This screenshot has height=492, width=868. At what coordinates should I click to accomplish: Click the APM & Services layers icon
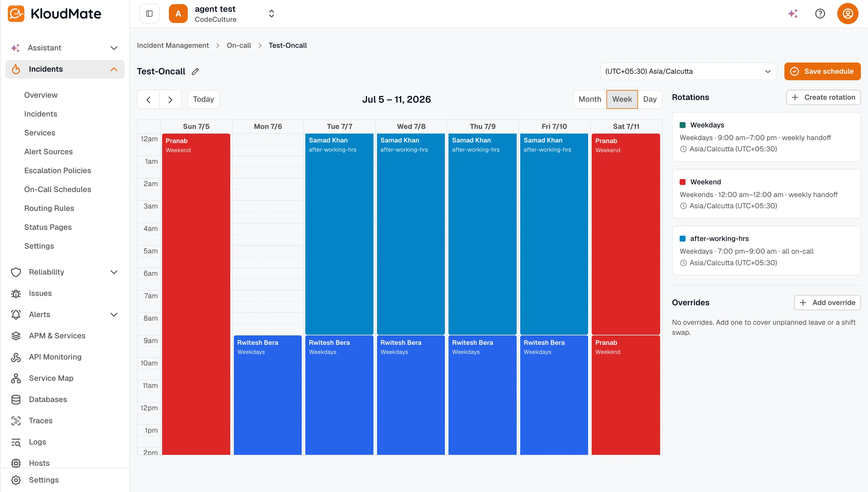tap(16, 336)
